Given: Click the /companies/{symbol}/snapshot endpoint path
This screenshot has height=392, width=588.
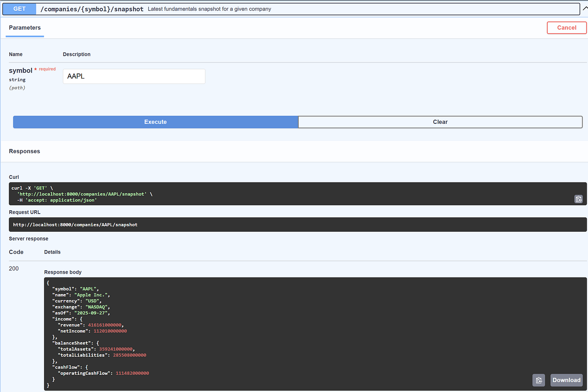Looking at the screenshot, I should click(x=92, y=9).
